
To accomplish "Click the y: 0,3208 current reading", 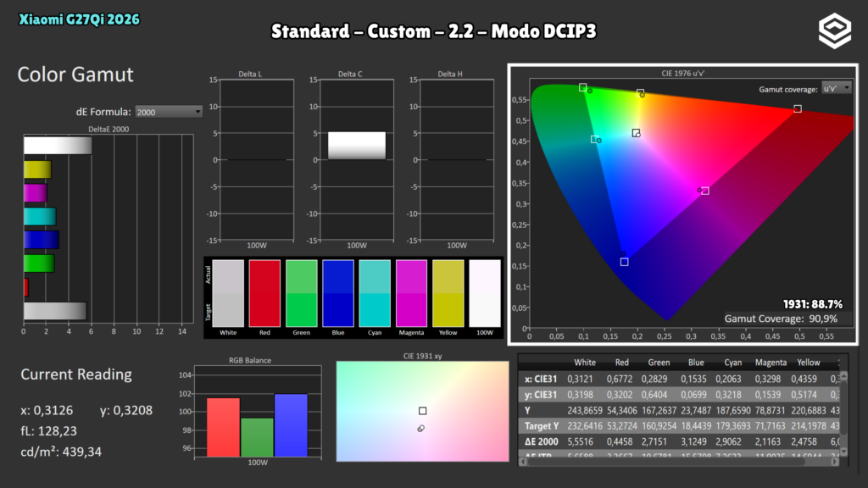I will click(126, 411).
